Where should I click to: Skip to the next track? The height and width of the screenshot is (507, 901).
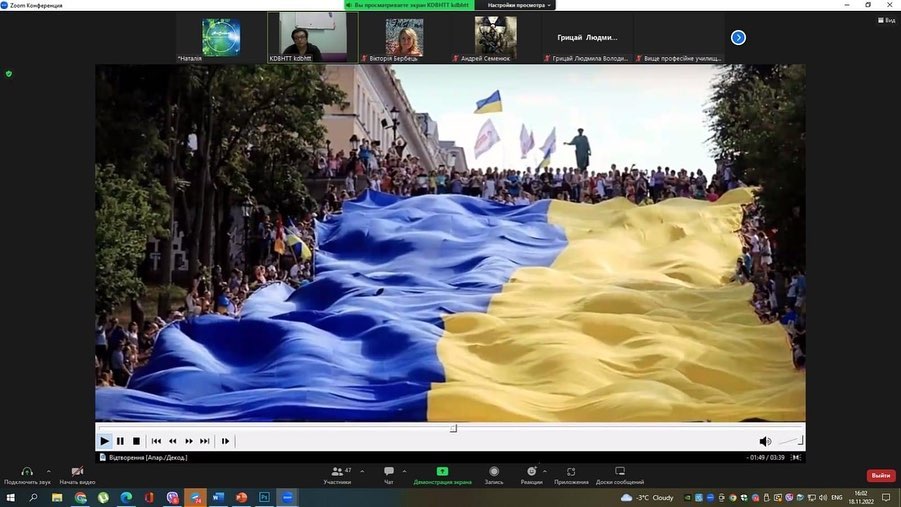click(205, 441)
